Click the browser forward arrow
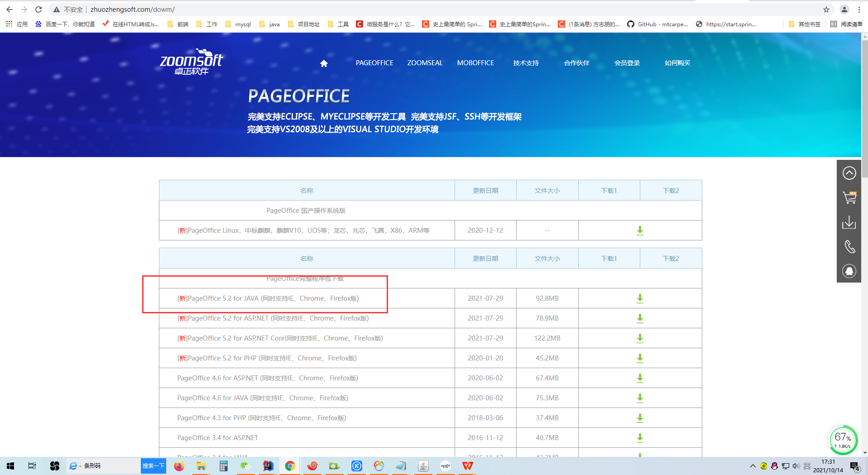 tap(24, 10)
